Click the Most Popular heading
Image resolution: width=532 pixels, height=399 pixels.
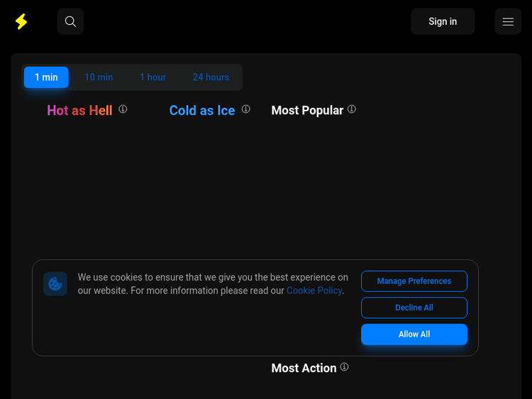tap(307, 111)
